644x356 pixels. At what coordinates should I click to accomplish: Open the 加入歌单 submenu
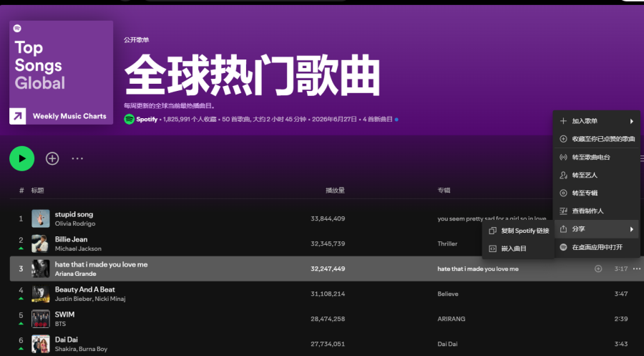tap(596, 121)
